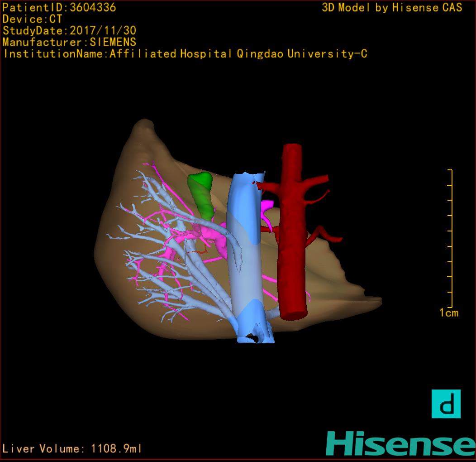Click the Device:CT label
The width and height of the screenshot is (476, 462).
32,19
